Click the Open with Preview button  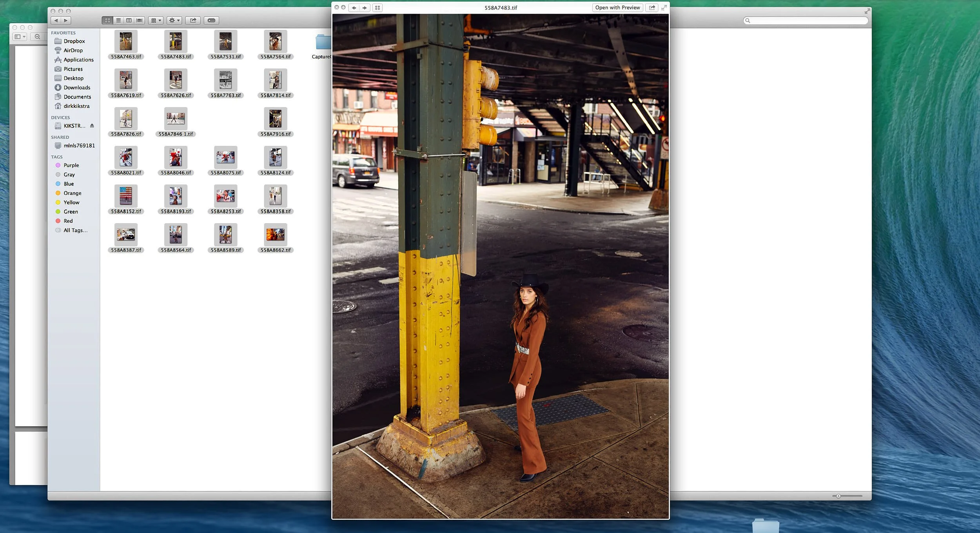click(x=617, y=7)
